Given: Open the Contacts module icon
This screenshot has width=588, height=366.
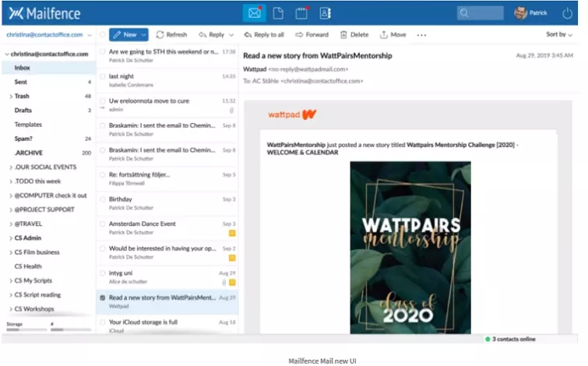Looking at the screenshot, I should click(325, 13).
